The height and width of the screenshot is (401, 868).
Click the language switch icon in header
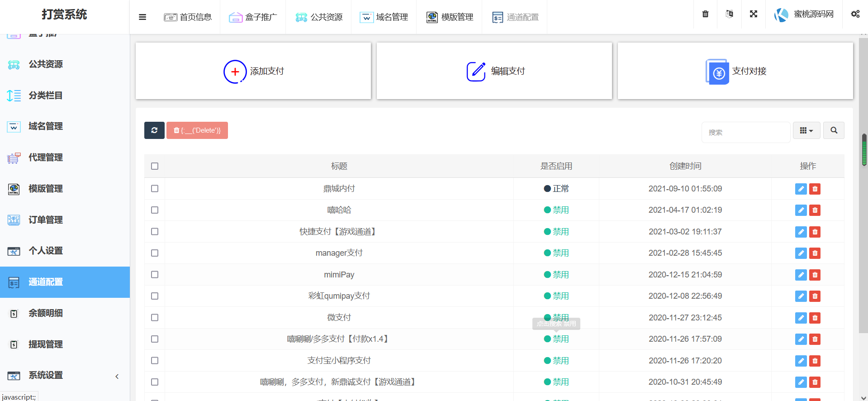729,14
